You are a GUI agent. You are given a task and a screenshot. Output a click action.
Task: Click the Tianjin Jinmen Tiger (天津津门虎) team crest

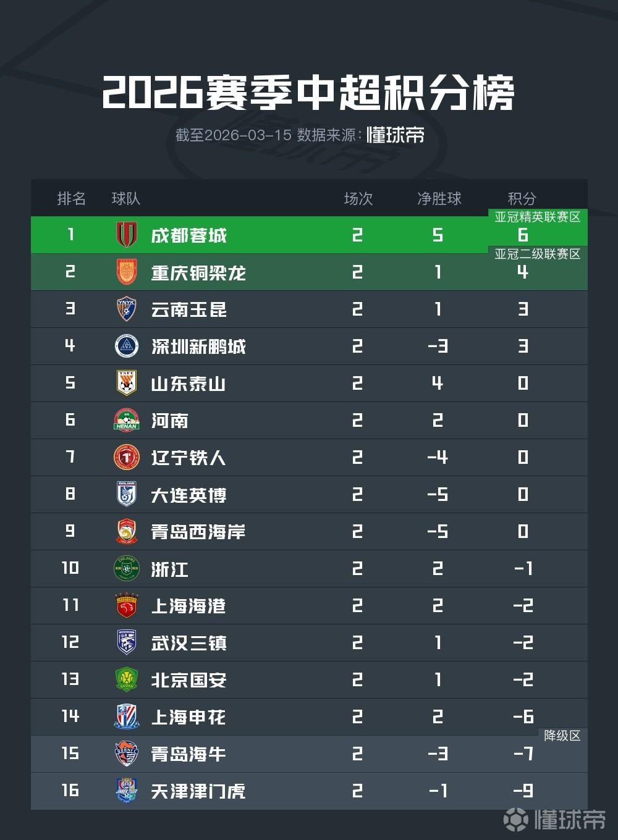click(127, 791)
